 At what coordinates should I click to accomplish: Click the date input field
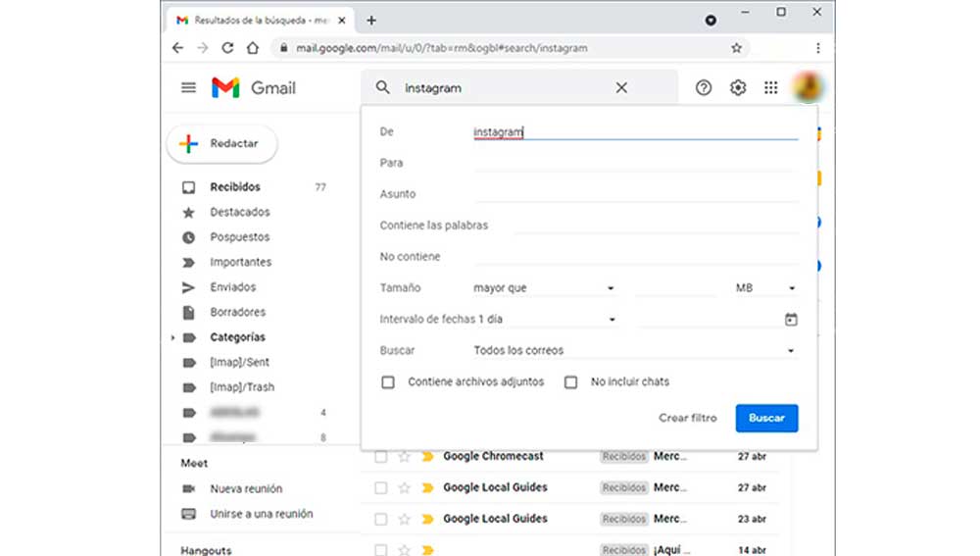point(709,319)
